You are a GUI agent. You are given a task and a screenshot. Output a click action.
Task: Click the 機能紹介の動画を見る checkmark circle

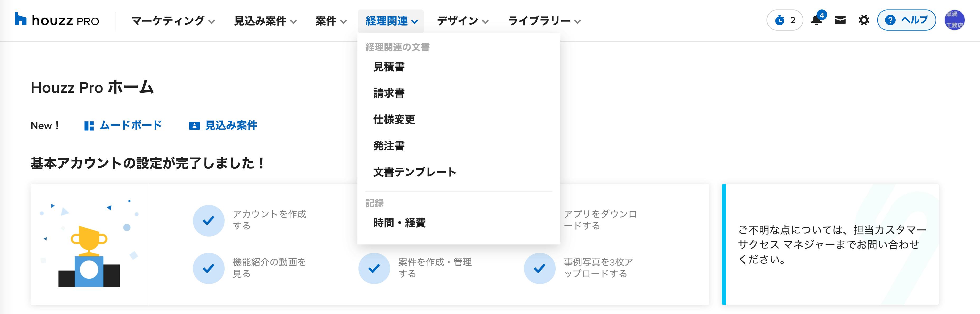coord(208,268)
